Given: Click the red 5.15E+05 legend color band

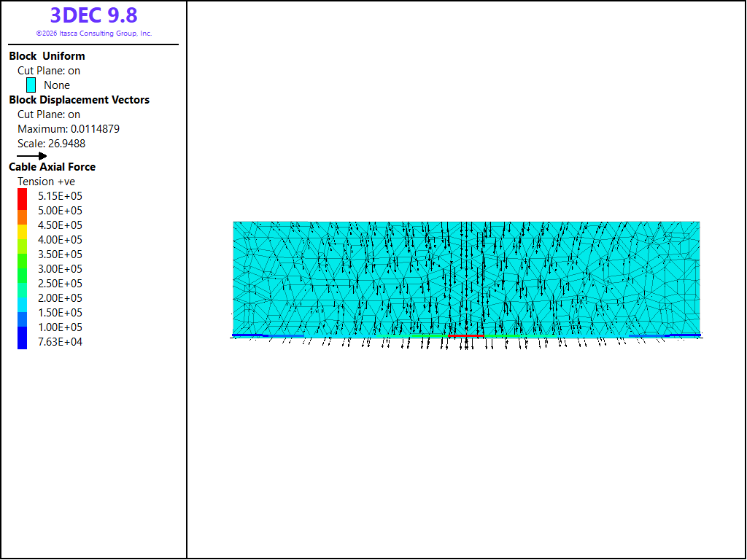Looking at the screenshot, I should [23, 199].
